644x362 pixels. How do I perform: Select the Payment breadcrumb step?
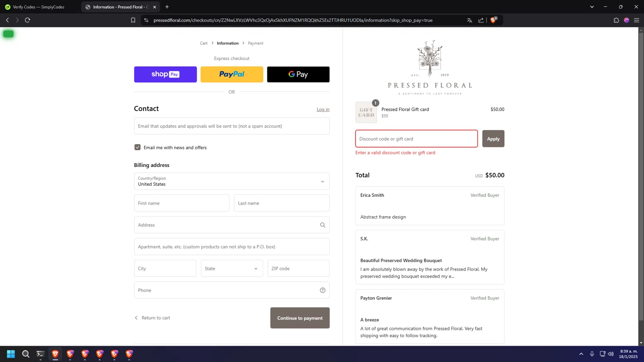click(x=255, y=43)
